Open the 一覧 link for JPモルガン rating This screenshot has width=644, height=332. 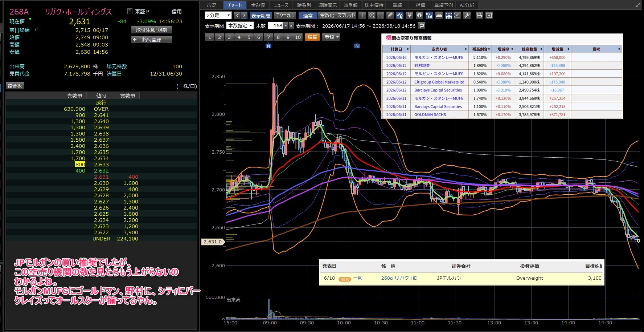pos(357,278)
